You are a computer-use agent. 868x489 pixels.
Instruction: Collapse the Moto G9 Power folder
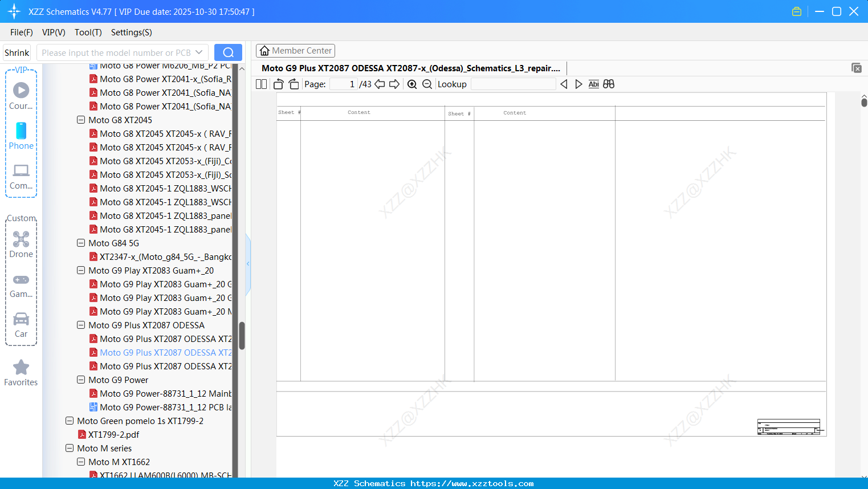click(81, 380)
